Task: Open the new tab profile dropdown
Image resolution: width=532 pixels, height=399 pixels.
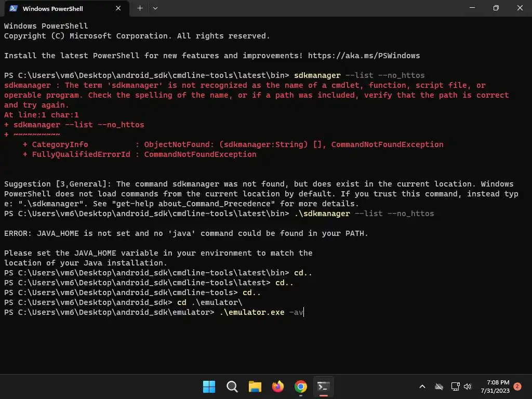Action: coord(155,8)
